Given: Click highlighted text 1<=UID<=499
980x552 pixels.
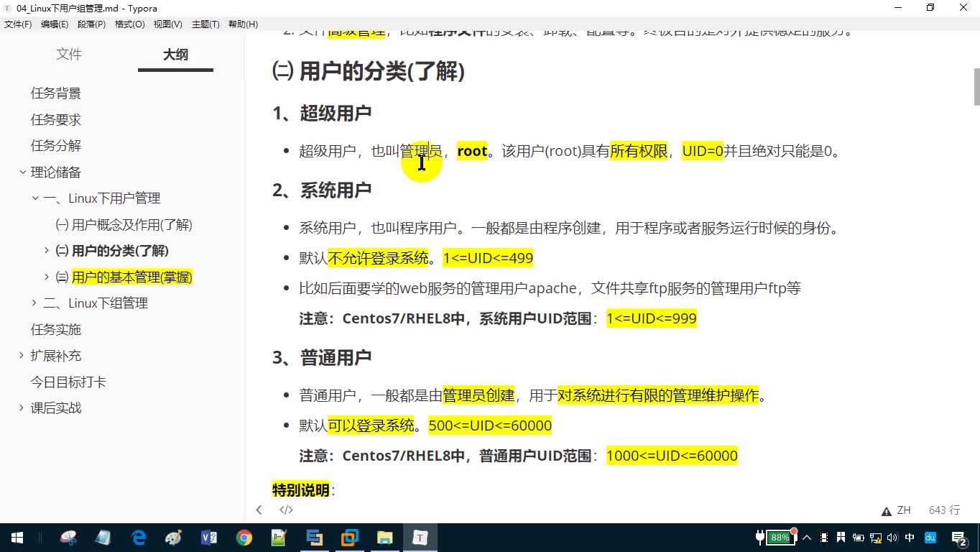Looking at the screenshot, I should point(489,258).
